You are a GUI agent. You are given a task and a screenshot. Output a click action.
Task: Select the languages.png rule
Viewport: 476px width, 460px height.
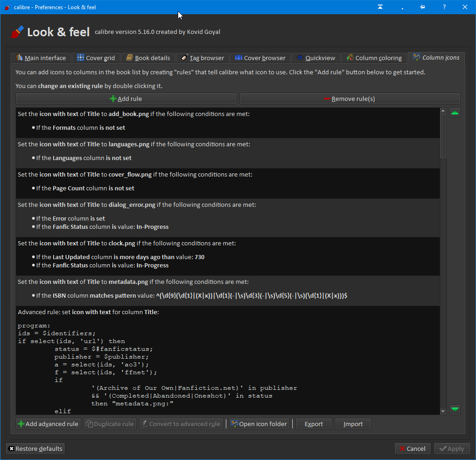point(228,153)
